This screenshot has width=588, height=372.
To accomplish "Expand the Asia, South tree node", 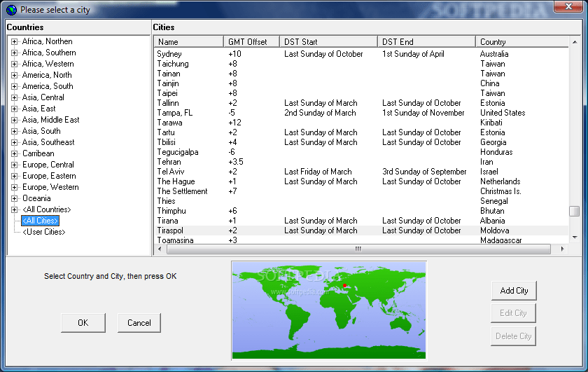I will [14, 132].
